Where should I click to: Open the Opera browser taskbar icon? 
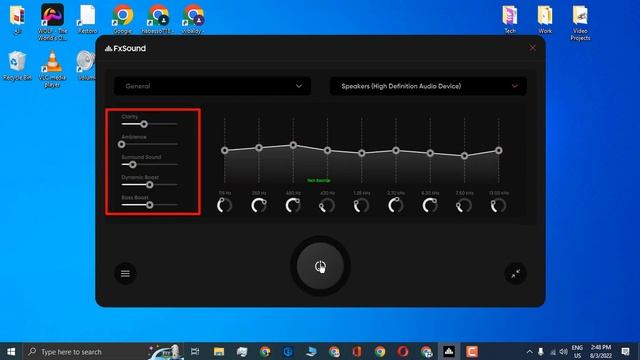pos(403,351)
